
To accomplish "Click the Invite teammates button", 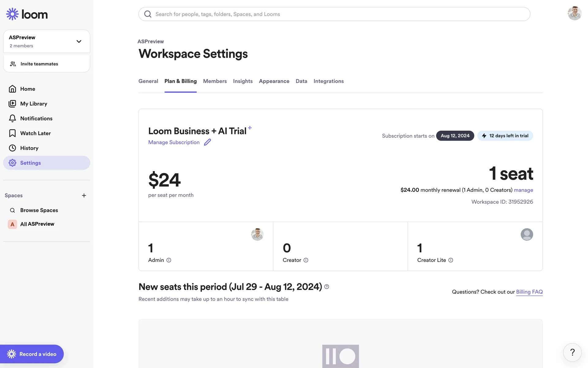I will click(47, 64).
